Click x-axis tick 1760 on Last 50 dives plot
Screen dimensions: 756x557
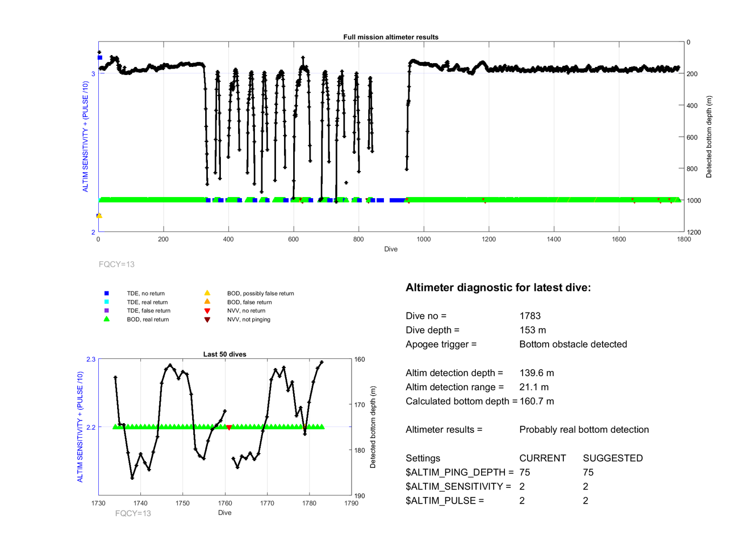pyautogui.click(x=225, y=503)
